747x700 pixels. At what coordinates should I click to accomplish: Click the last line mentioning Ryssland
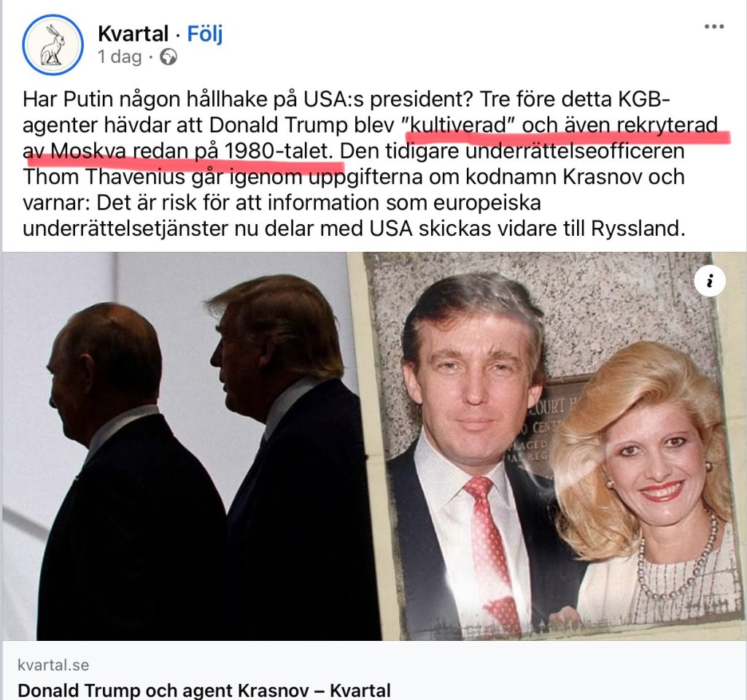coord(354,228)
